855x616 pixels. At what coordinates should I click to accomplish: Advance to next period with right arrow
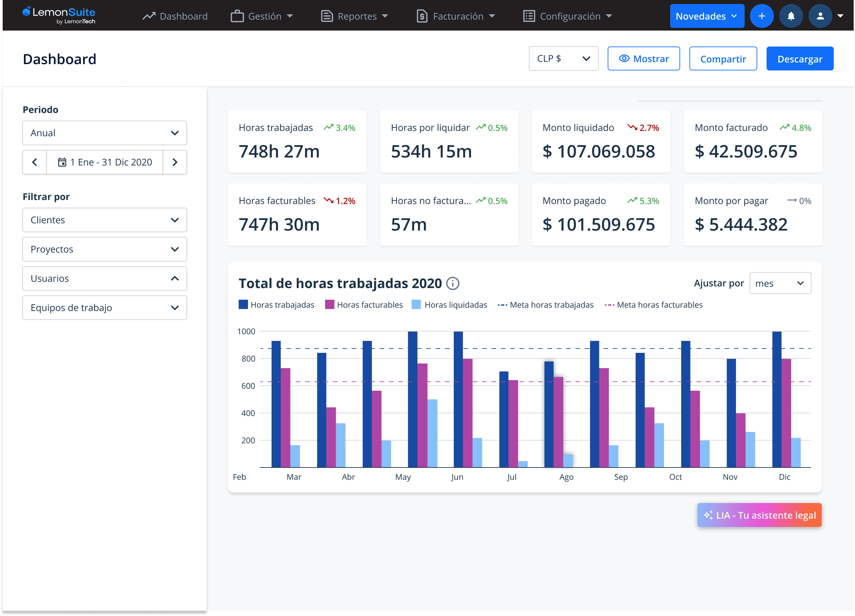tap(175, 162)
